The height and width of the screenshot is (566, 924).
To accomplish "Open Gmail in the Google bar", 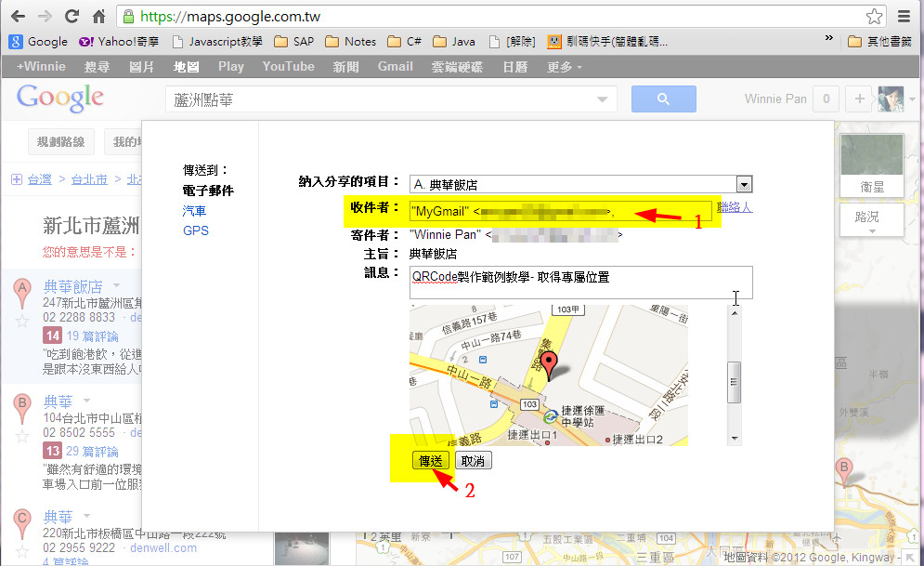I will click(395, 67).
